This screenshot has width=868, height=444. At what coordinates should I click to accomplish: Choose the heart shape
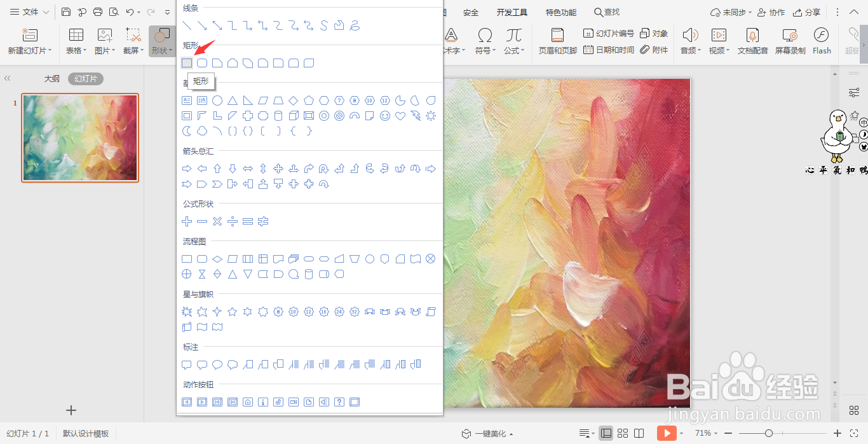(400, 116)
